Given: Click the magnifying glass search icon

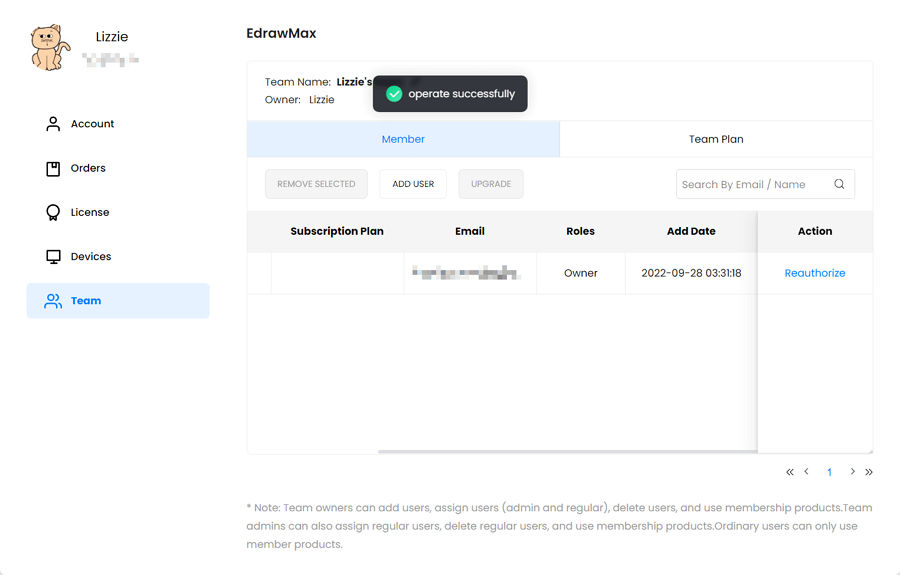Looking at the screenshot, I should click(x=839, y=184).
